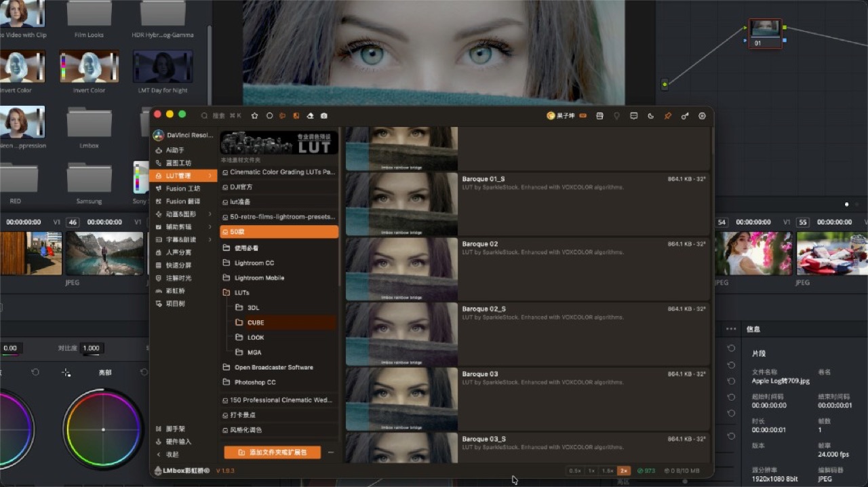The height and width of the screenshot is (487, 868).
Task: Click the green 973 counter in status bar
Action: [x=646, y=471]
